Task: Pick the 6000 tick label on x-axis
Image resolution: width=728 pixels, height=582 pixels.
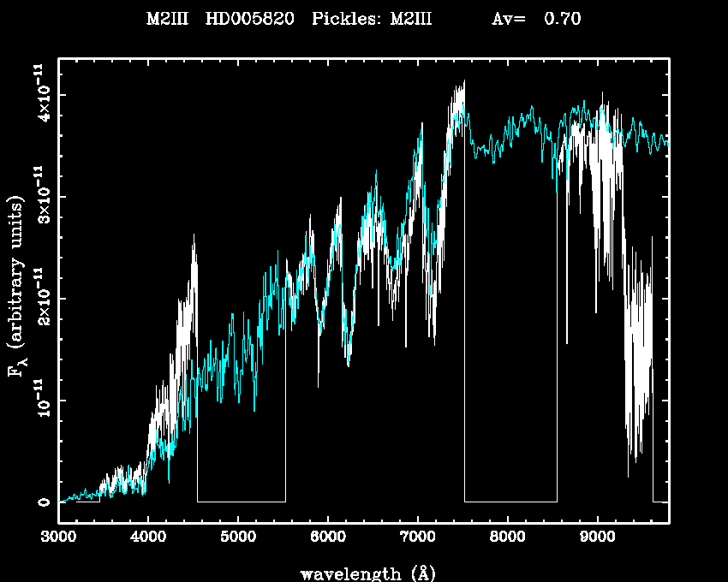Action: tap(327, 538)
